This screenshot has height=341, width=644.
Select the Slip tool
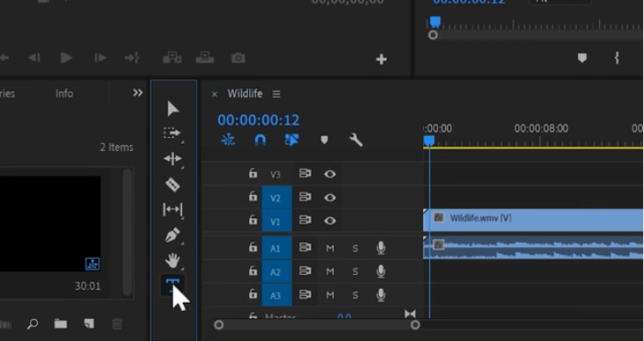[x=172, y=209]
